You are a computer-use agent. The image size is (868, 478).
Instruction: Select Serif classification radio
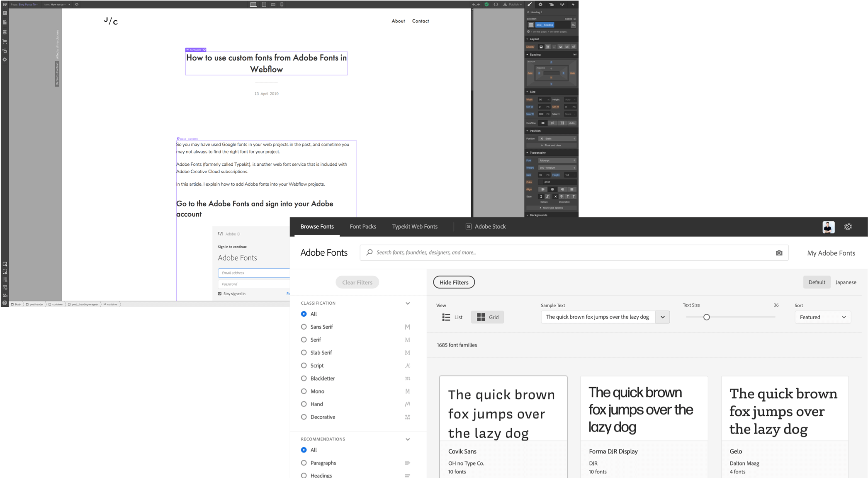(x=304, y=340)
